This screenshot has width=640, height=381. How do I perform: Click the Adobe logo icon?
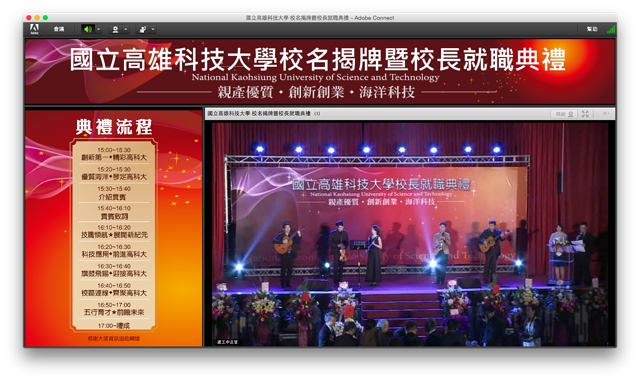[x=34, y=29]
